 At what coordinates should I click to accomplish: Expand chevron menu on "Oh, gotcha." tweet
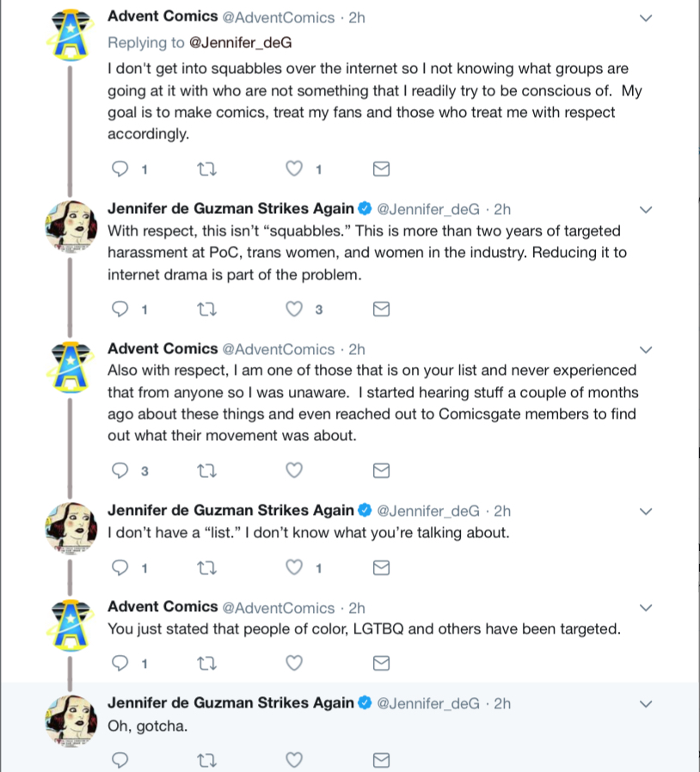coord(645,704)
